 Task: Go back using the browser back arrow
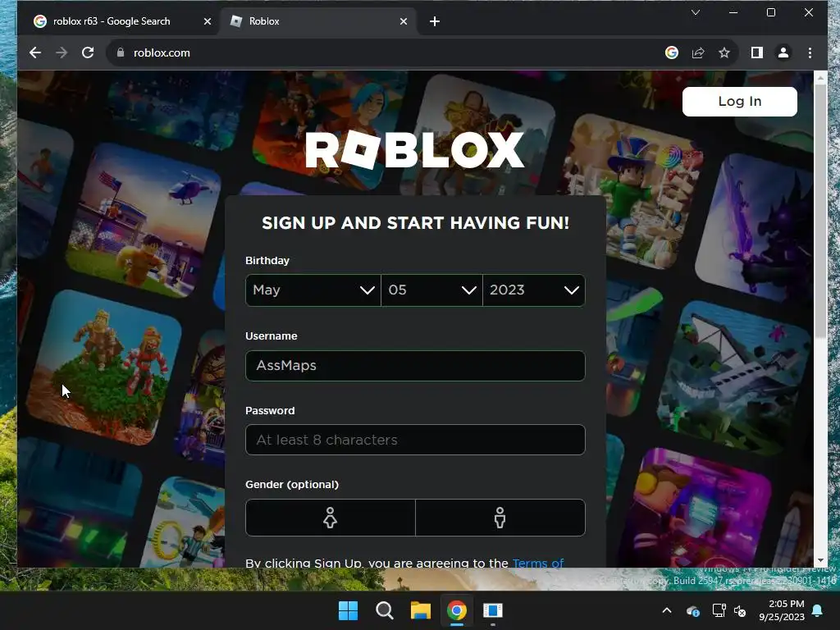[35, 52]
